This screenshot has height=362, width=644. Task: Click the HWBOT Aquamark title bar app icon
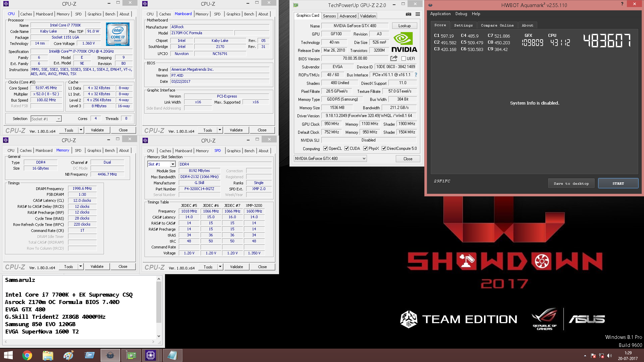430,5
